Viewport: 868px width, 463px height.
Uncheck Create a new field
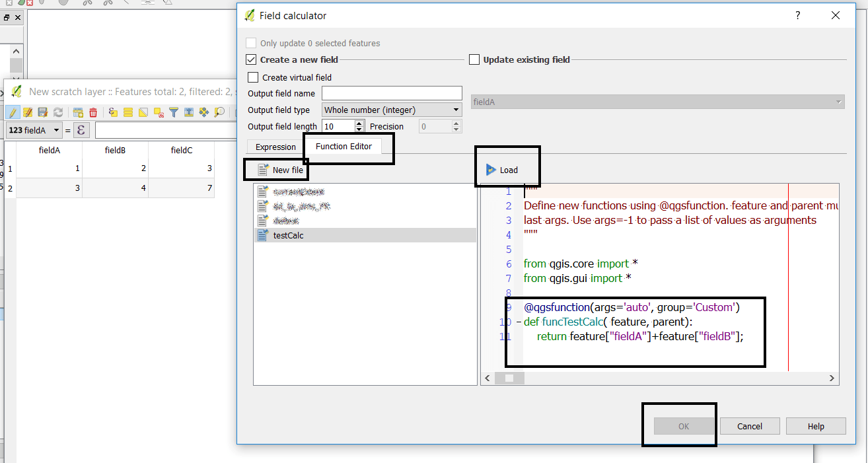point(251,59)
